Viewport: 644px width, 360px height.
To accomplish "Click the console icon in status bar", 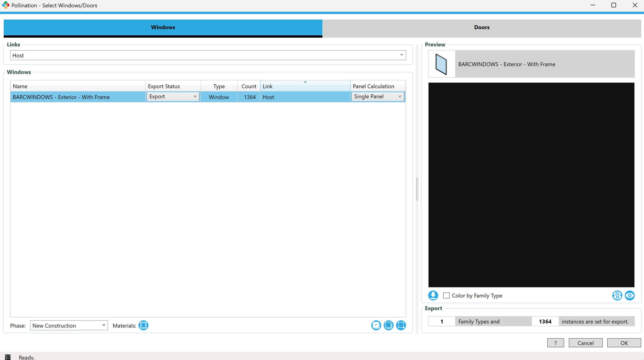I will [8, 357].
